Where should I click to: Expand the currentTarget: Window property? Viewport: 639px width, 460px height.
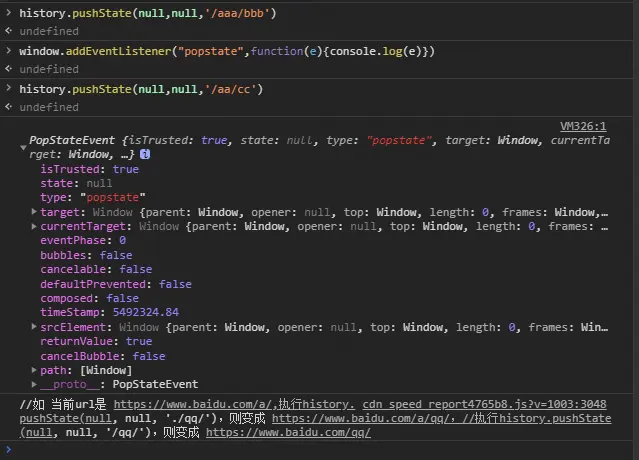(34, 226)
